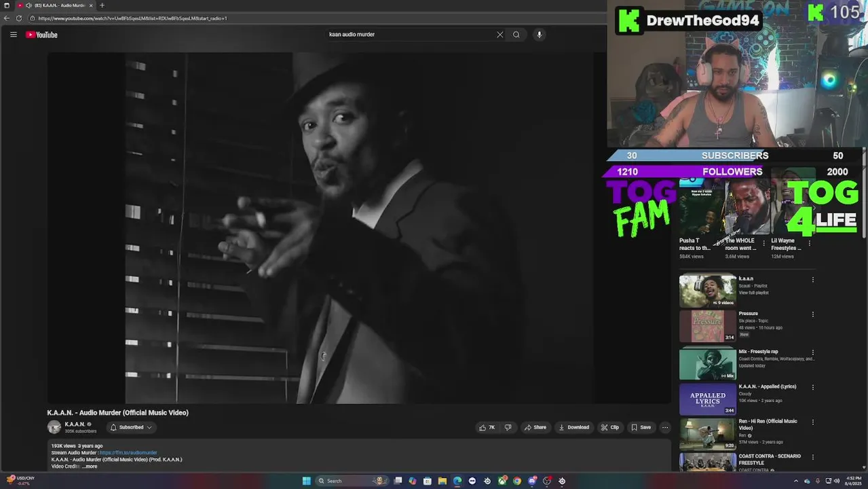Open the K.A.A.N. channel name link
The image size is (868, 489).
(75, 424)
